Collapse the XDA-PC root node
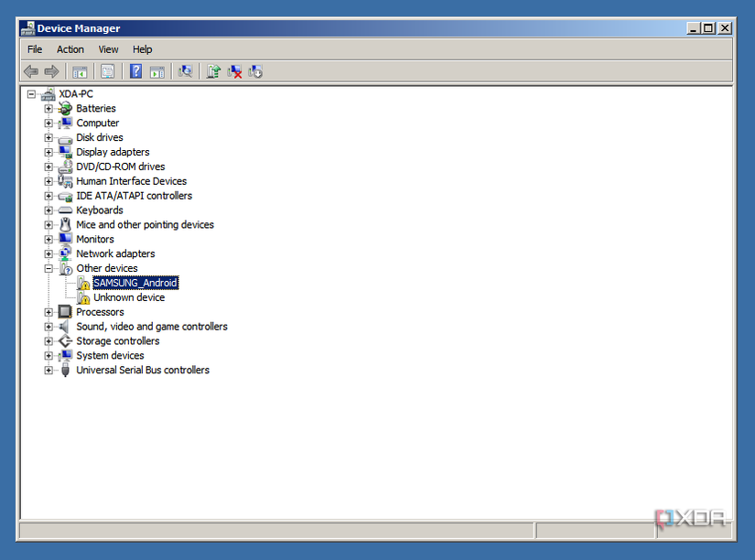 31,94
